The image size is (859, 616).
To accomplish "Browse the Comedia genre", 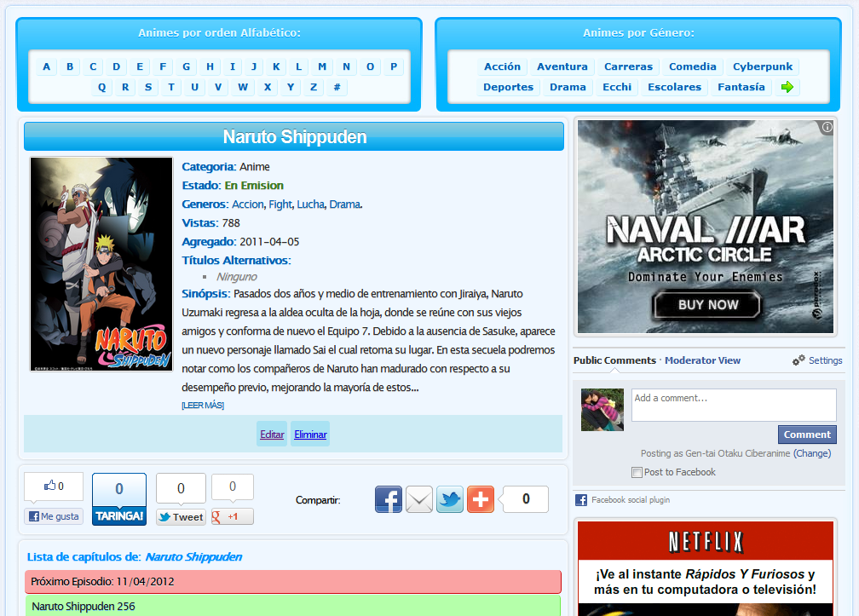I will [693, 66].
